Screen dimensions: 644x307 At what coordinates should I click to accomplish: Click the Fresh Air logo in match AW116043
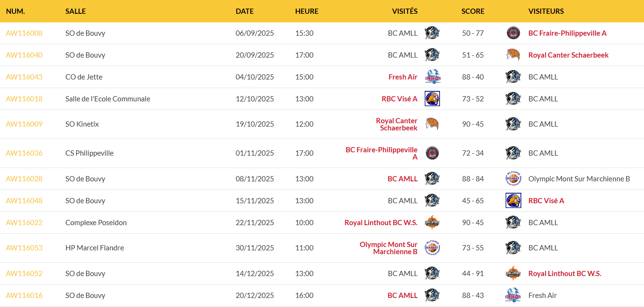coord(432,77)
